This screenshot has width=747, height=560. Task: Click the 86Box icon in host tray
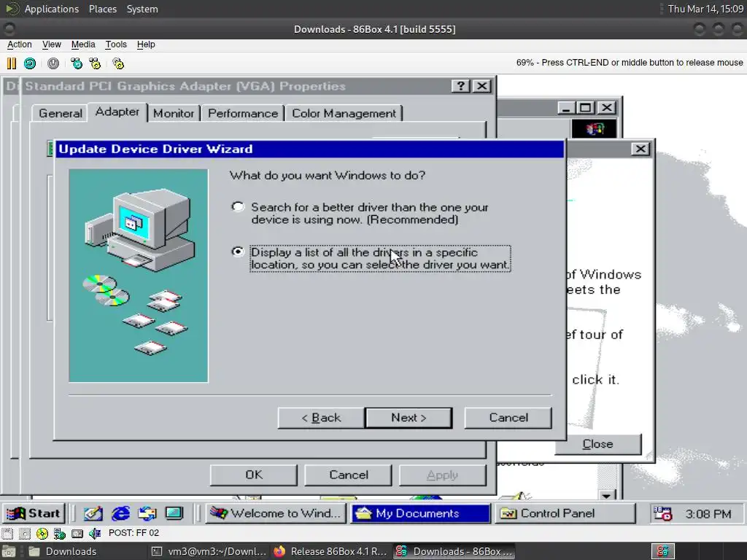tap(663, 551)
